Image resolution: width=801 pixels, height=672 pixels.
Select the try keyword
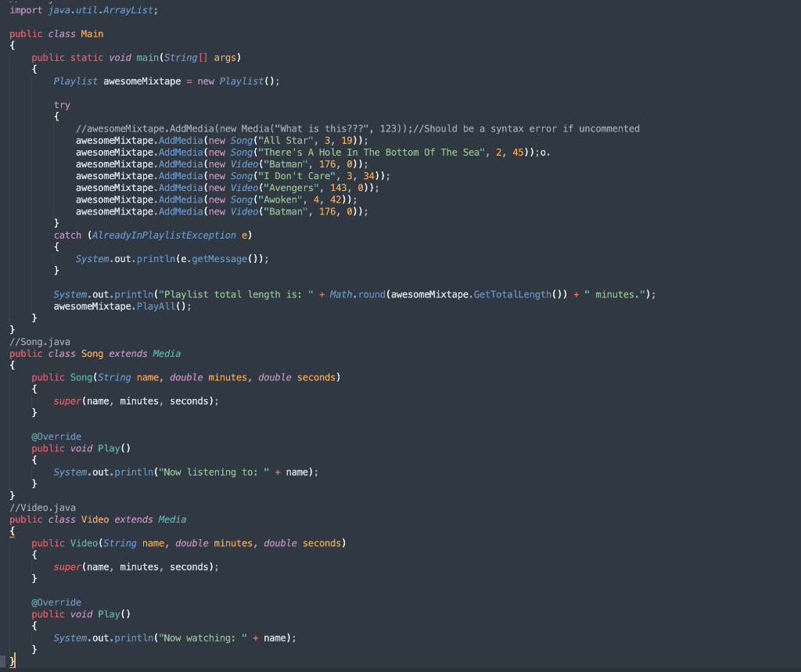[63, 104]
